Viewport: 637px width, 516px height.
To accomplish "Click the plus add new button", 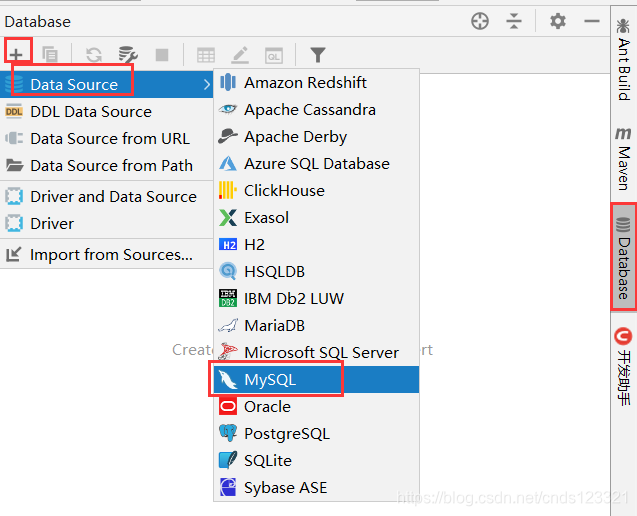I will coord(16,54).
